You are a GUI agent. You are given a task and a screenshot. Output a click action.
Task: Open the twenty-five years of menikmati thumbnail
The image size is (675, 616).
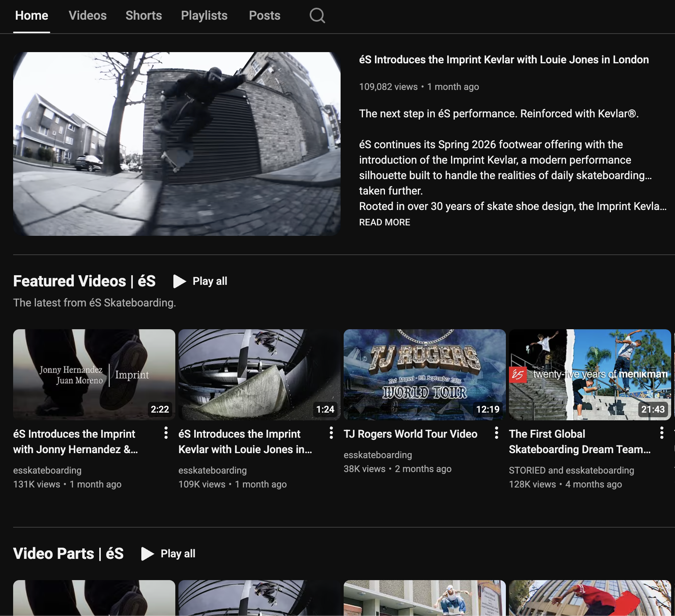(590, 375)
